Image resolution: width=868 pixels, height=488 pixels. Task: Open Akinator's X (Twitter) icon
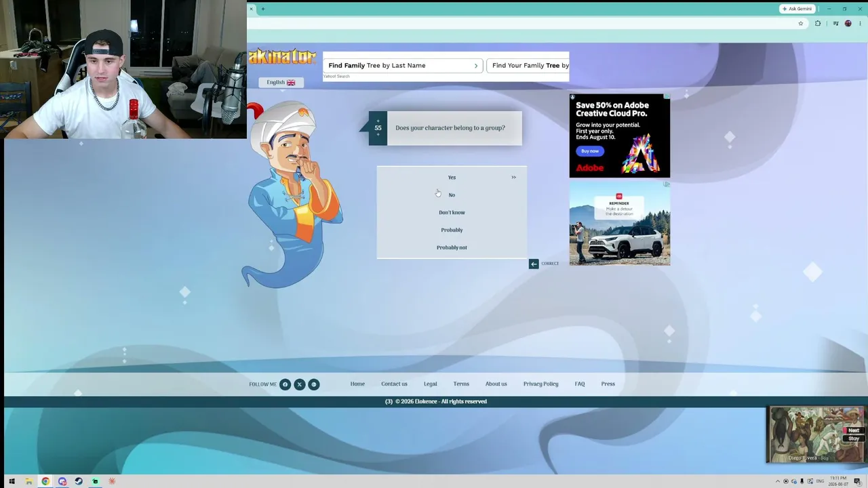tap(299, 384)
